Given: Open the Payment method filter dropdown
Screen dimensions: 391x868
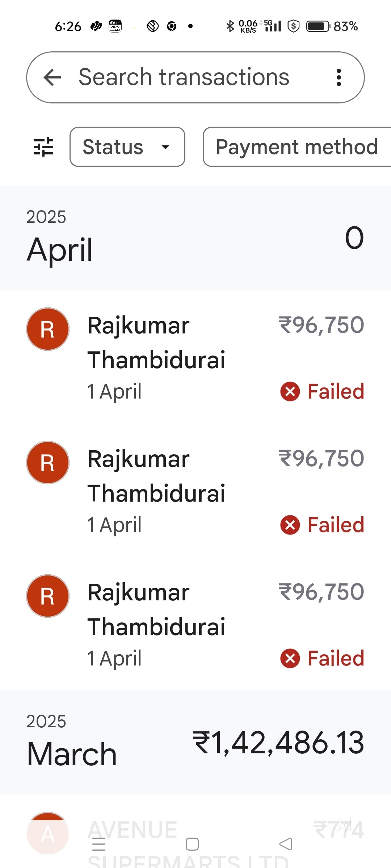Looking at the screenshot, I should (297, 147).
